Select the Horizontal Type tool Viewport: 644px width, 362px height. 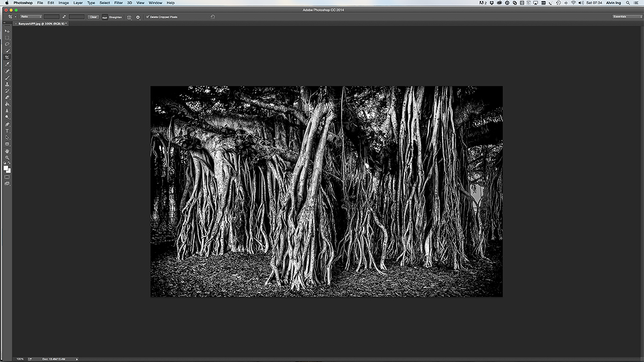(x=7, y=131)
